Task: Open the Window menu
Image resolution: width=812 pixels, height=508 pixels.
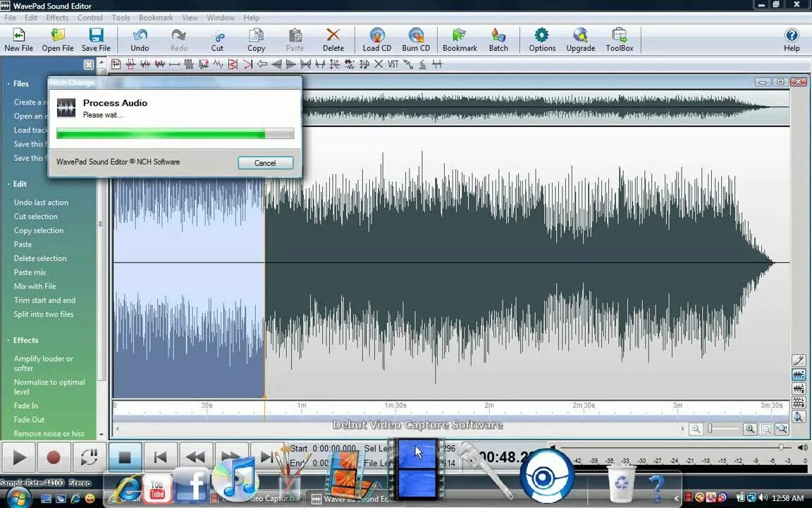Action: (x=221, y=18)
